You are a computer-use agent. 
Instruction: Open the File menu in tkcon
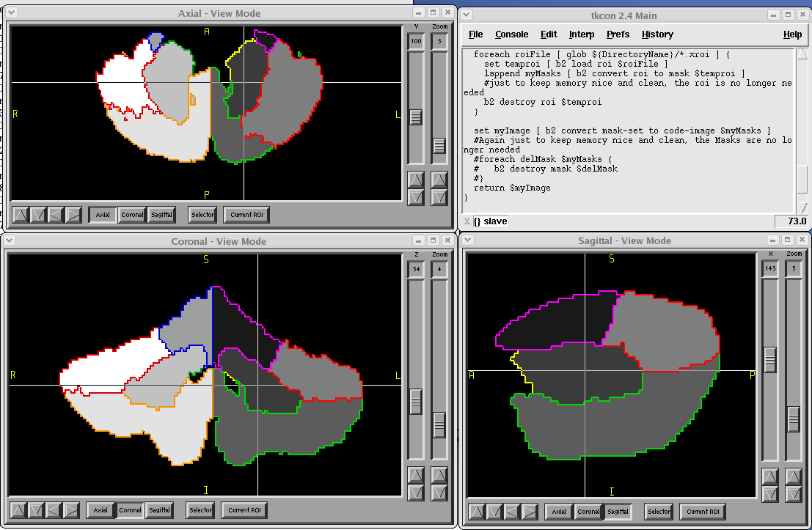pyautogui.click(x=475, y=34)
